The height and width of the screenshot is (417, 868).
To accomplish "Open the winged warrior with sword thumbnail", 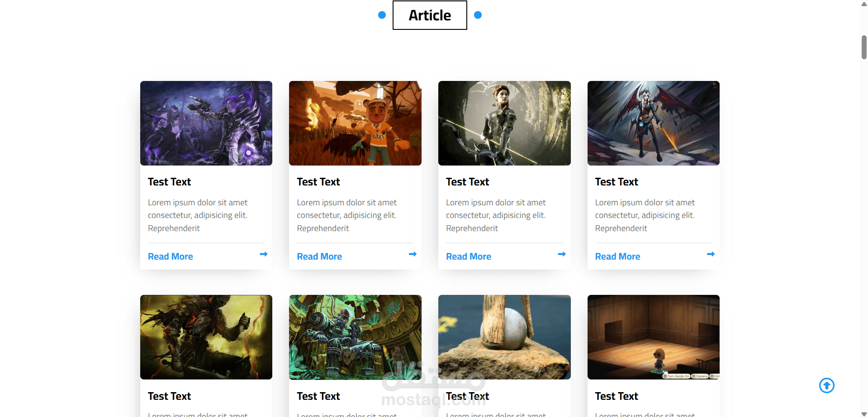I will tap(653, 123).
